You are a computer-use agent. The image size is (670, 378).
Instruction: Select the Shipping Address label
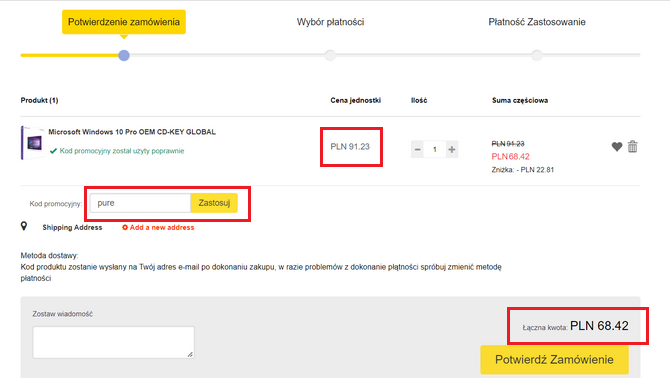click(72, 227)
